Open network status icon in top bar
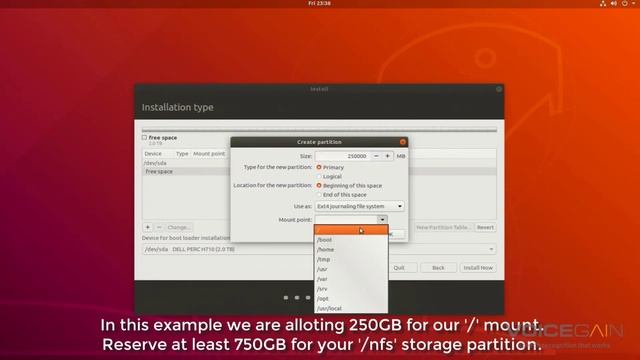This screenshot has width=640, height=360. 603,3
